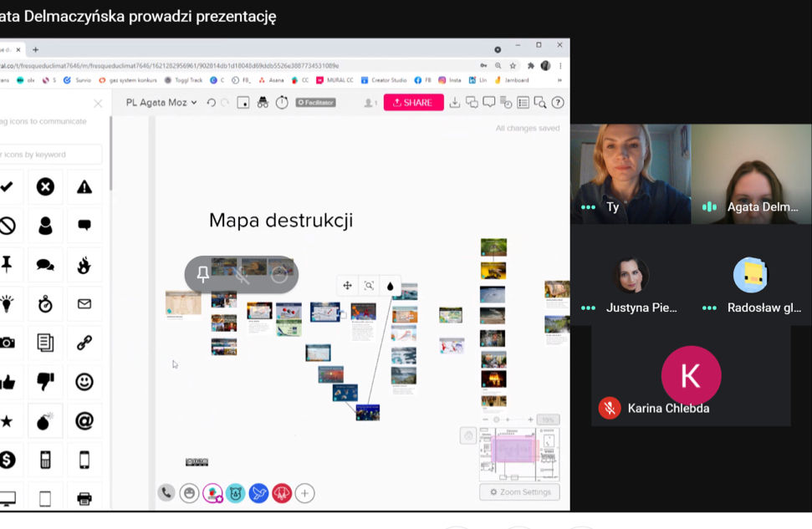Click the zoom-to-area magnifier on canvas popup
The height and width of the screenshot is (529, 812).
369,285
